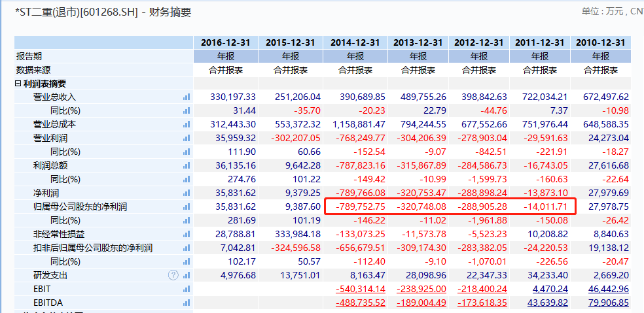
Task: Click the 非经常性损益 row label
Action: (59, 234)
